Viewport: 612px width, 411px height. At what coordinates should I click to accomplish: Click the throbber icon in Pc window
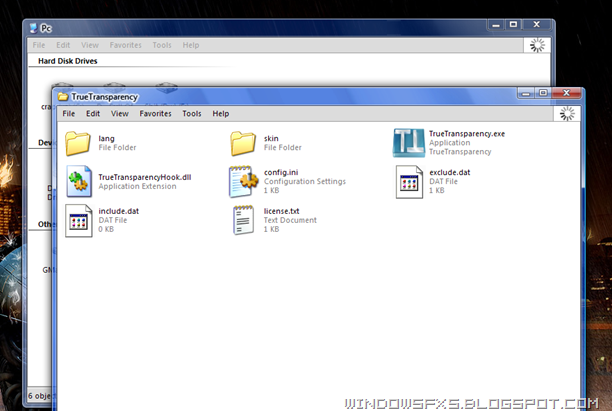(537, 45)
